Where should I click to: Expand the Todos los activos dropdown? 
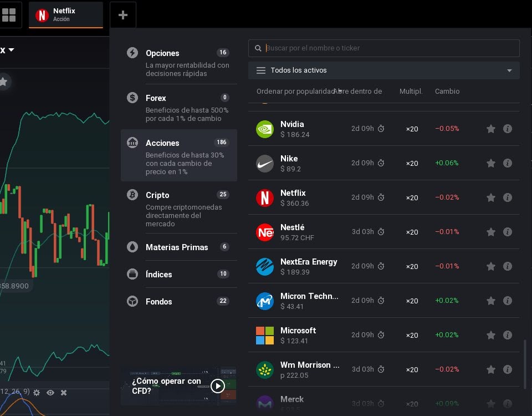[383, 70]
